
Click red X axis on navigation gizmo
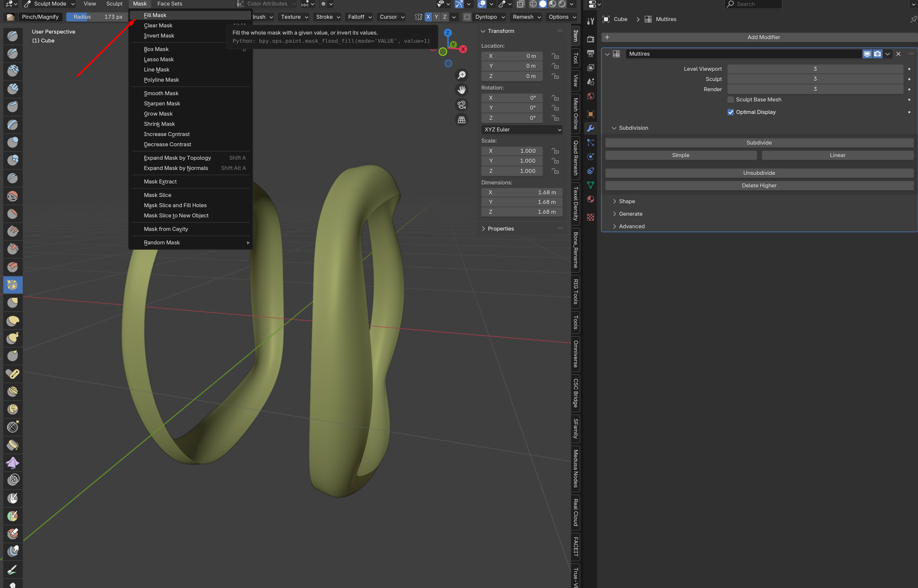463,49
